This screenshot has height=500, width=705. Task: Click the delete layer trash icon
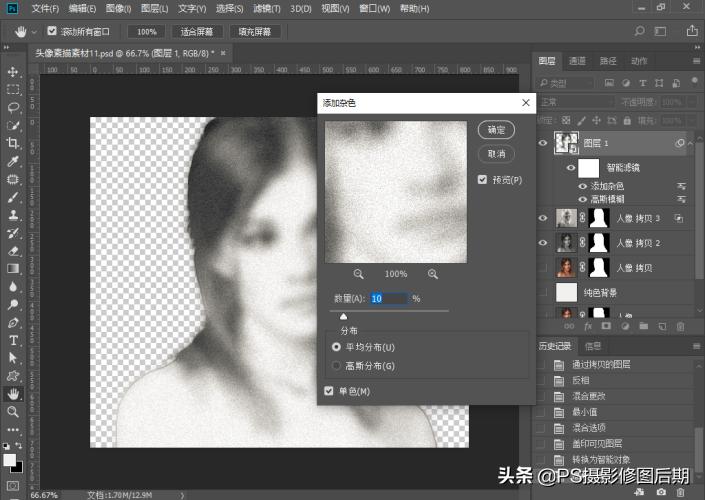(681, 326)
